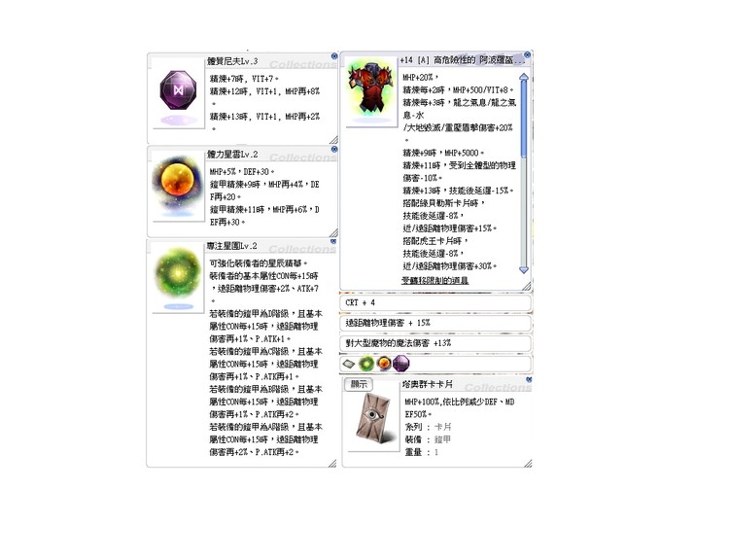The image size is (729, 560).
Task: Close the 體力星雲Lv.2 description window
Action: pyautogui.click(x=334, y=150)
